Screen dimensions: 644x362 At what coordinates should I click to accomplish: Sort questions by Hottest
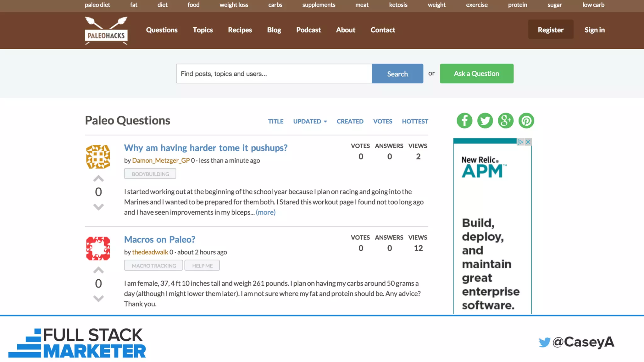pyautogui.click(x=415, y=121)
